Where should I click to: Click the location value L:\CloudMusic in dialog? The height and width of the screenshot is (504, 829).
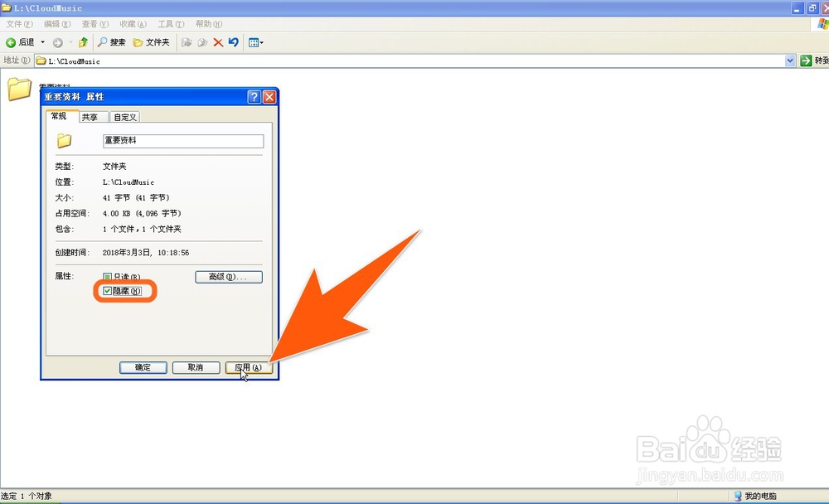point(128,182)
